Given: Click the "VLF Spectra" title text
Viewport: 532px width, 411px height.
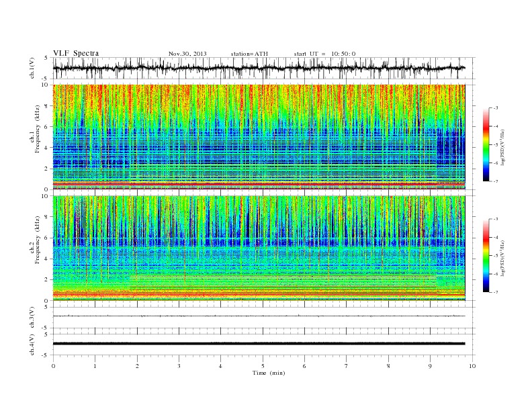Looking at the screenshot, I should tap(76, 53).
